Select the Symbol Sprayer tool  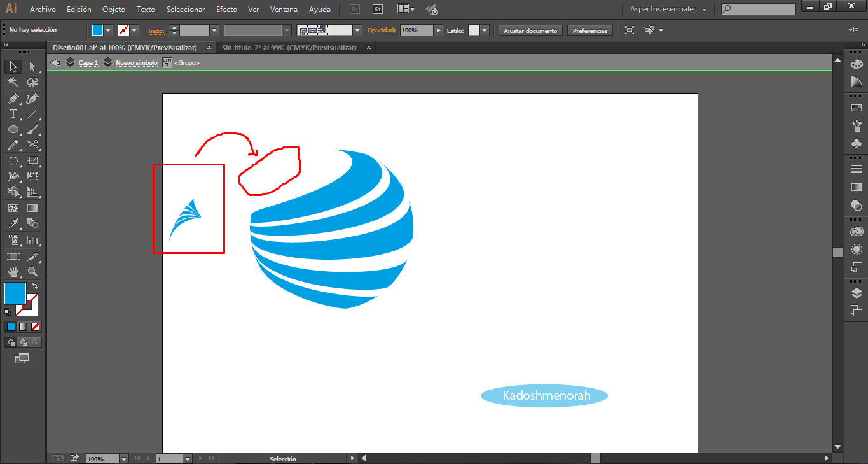click(13, 240)
